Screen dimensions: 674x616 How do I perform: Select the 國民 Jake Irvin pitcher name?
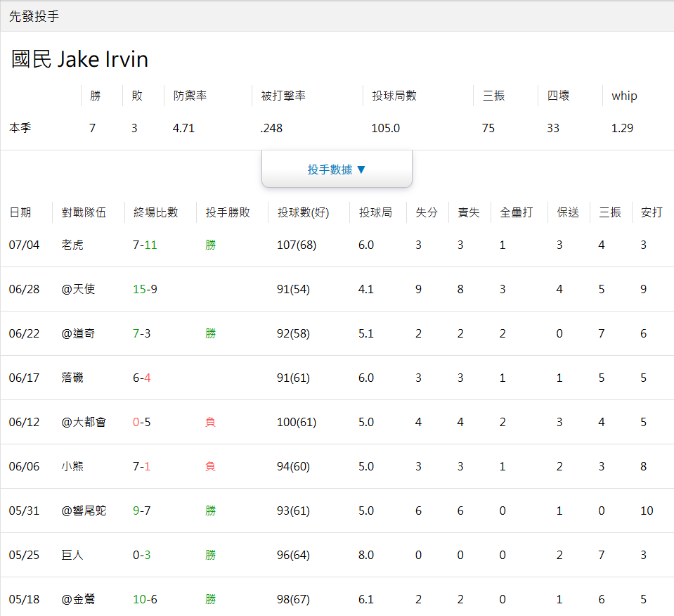pos(79,59)
